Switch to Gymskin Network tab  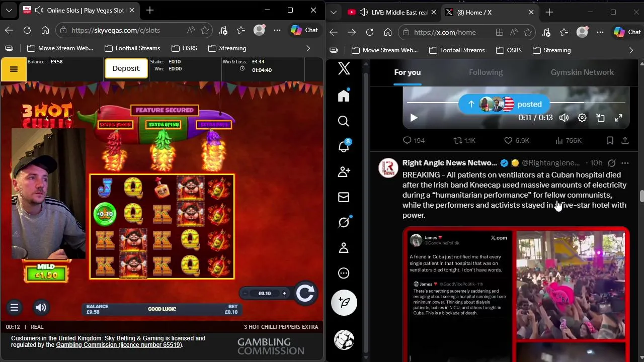pyautogui.click(x=582, y=72)
